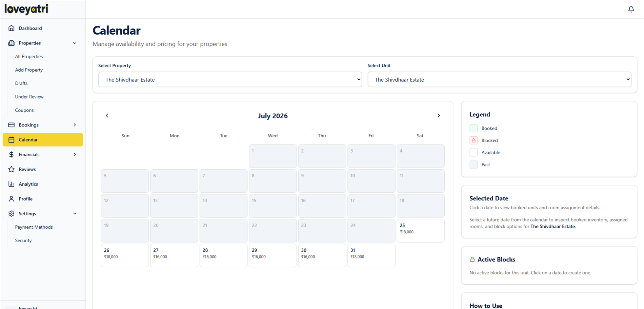Expand the Financials submenu chevron
The width and height of the screenshot is (644, 309).
pos(75,154)
